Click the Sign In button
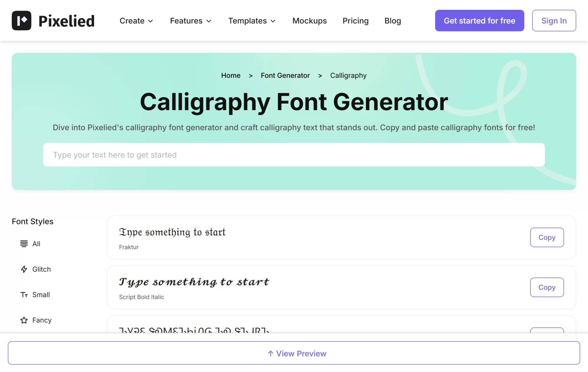 click(554, 21)
